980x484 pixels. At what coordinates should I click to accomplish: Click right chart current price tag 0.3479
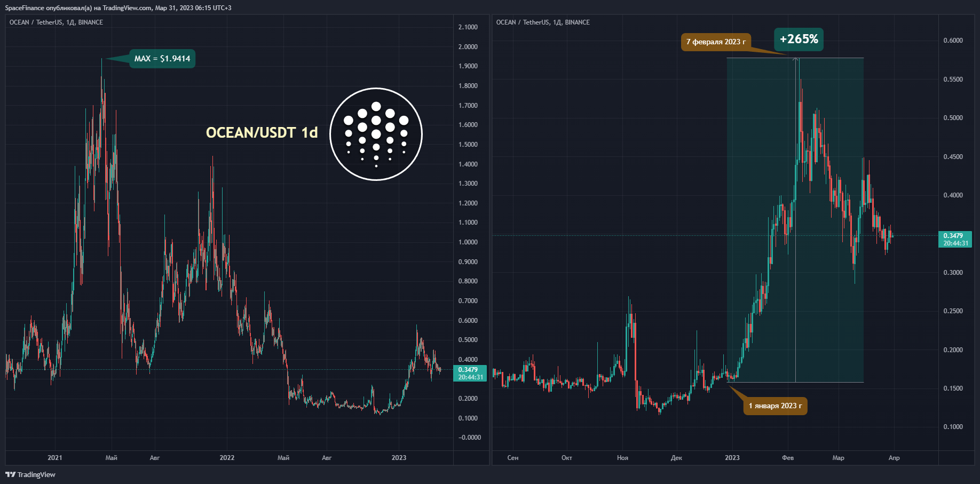point(955,240)
